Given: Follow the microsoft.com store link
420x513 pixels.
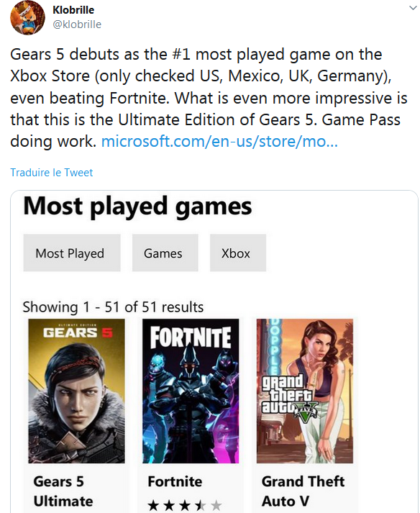Looking at the screenshot, I should (x=219, y=141).
